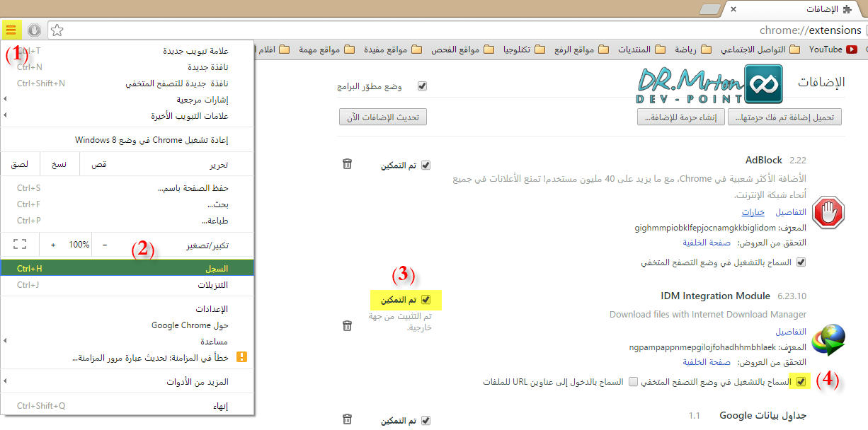Open the YouTube bookmark
The height and width of the screenshot is (430, 868).
(832, 50)
